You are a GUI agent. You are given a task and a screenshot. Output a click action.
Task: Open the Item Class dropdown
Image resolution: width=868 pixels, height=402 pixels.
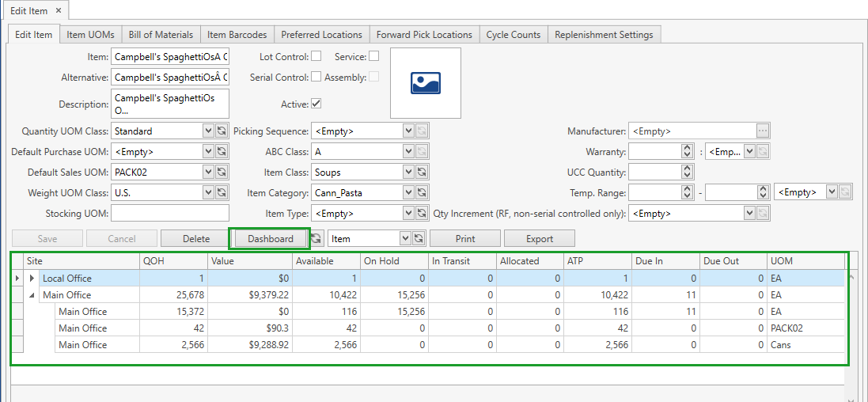tap(408, 173)
